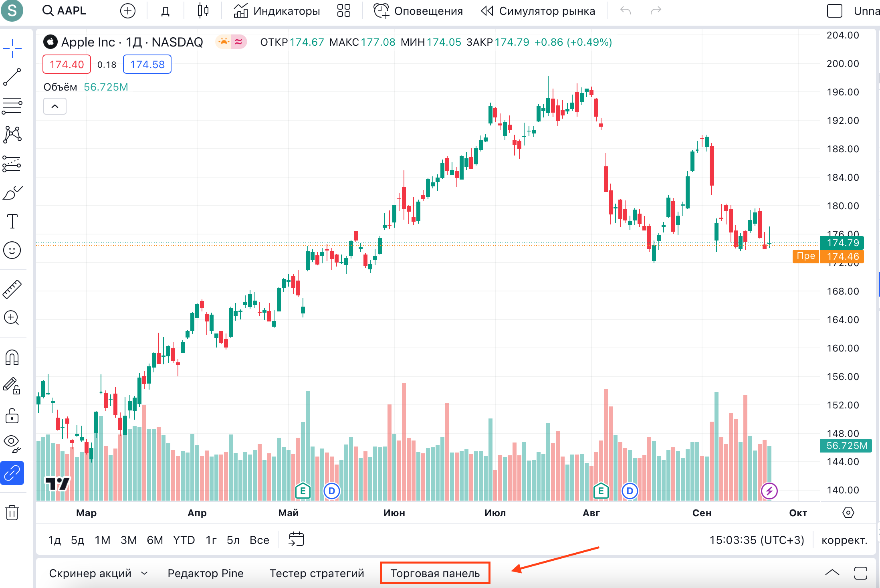Toggle stay in drawing mode
The image size is (880, 588).
(x=12, y=386)
